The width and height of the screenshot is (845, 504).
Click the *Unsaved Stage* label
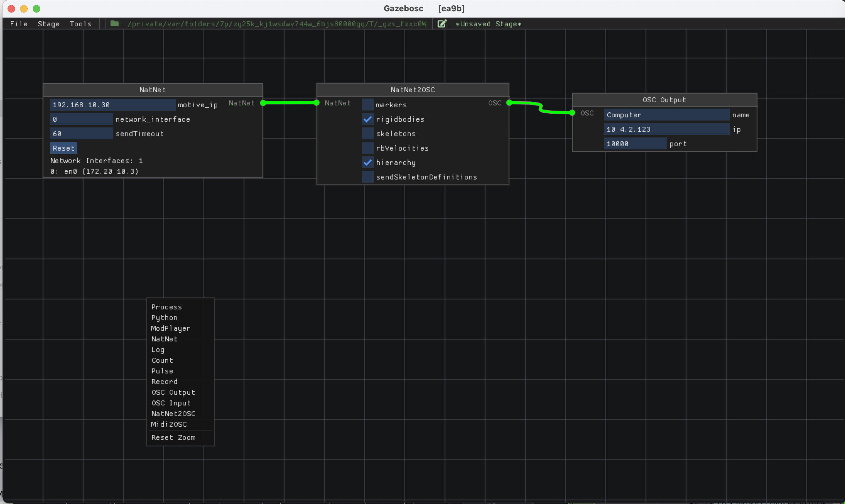[488, 24]
